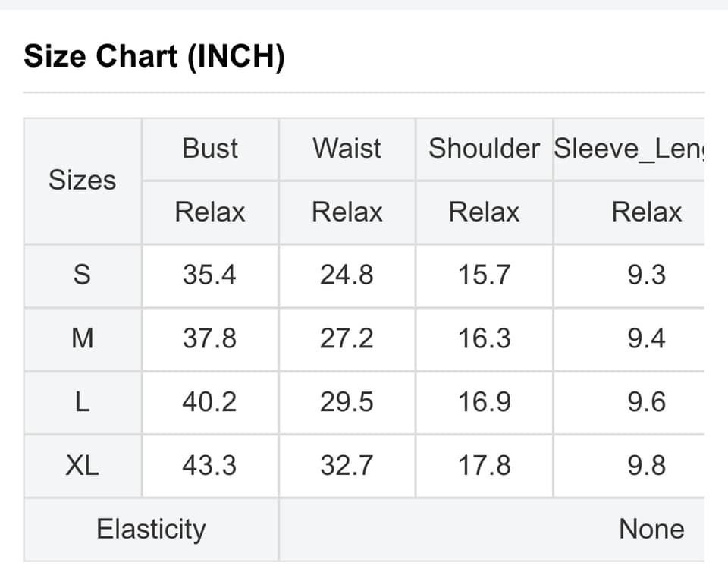Image resolution: width=728 pixels, height=572 pixels.
Task: Select the None elasticity value
Action: click(x=651, y=529)
